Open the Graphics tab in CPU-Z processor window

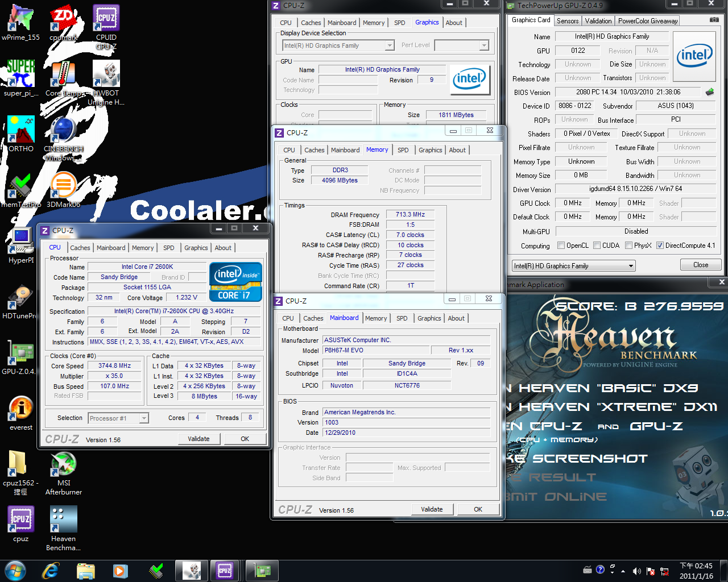click(x=196, y=248)
